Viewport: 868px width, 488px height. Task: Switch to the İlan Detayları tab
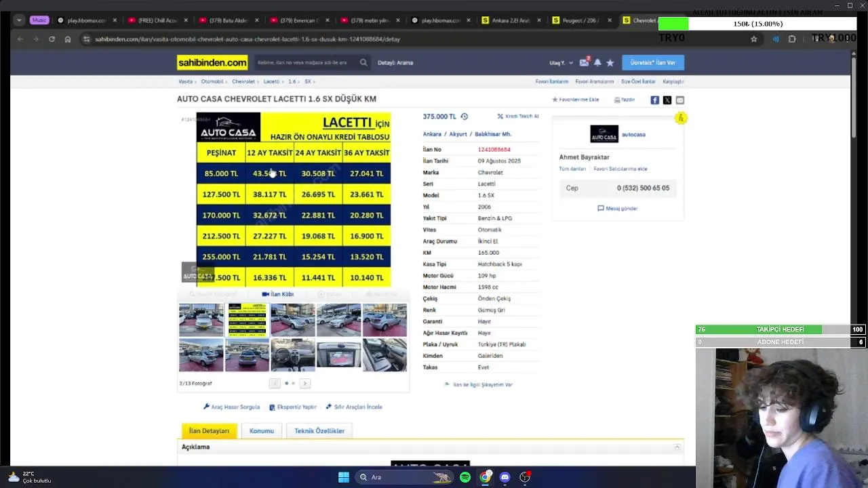click(209, 431)
